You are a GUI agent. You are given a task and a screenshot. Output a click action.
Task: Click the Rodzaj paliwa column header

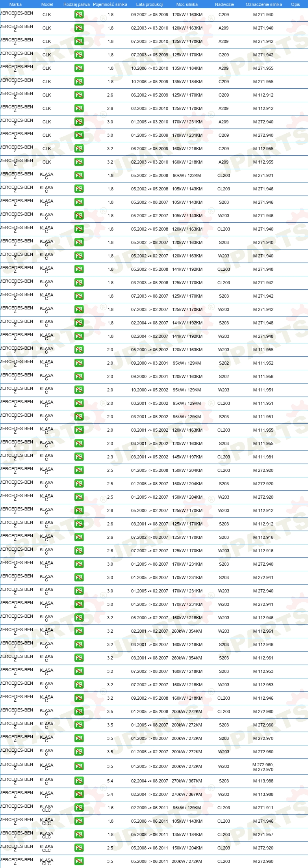coord(76,4)
